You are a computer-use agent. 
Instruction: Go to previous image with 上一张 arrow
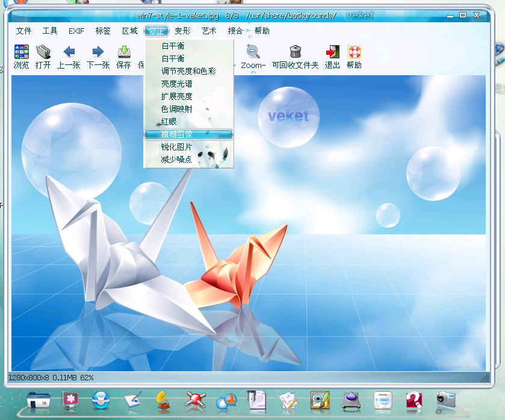click(69, 52)
